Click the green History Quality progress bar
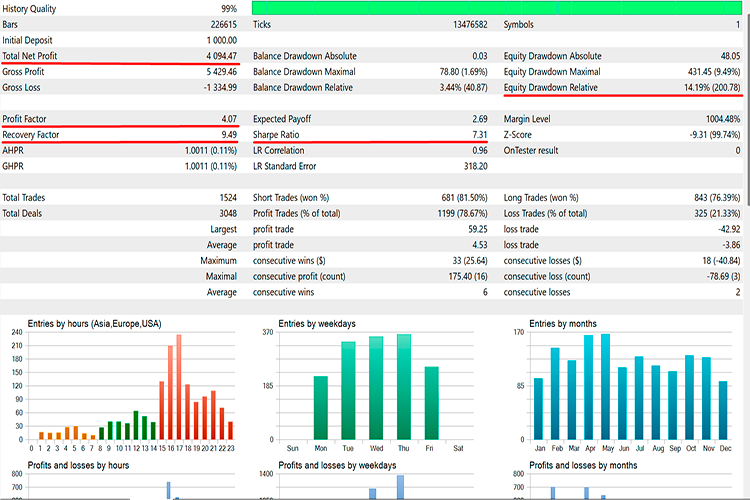The height and width of the screenshot is (500, 750). [x=497, y=8]
